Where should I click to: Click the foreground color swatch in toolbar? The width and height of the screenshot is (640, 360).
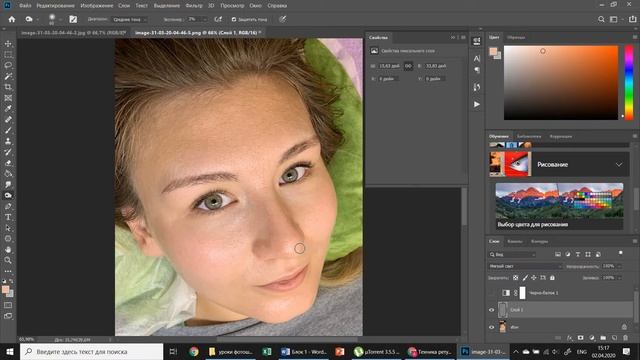tap(5, 289)
